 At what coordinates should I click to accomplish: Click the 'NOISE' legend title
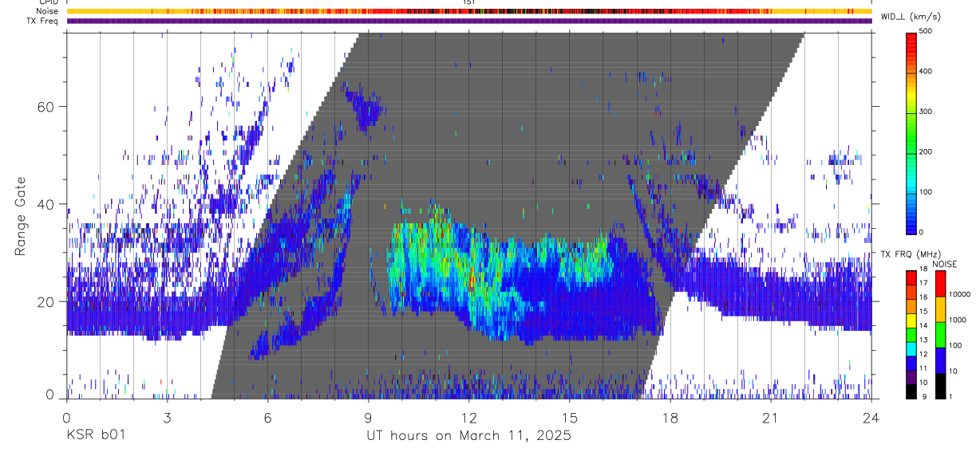944,264
